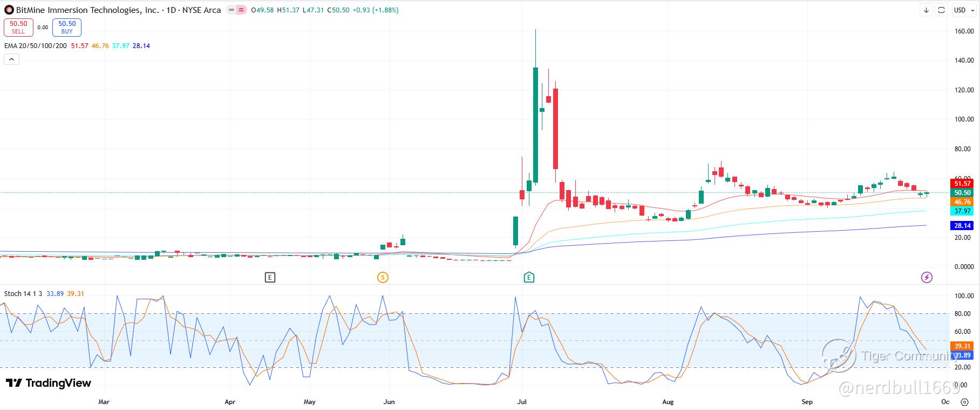Click the 100.00 label on the main price axis

[964, 119]
